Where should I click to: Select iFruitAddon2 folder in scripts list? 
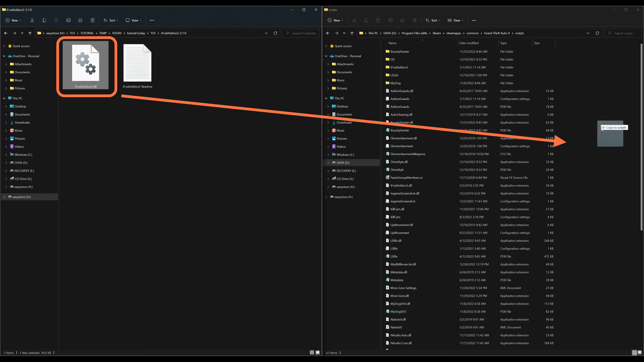[x=399, y=67]
